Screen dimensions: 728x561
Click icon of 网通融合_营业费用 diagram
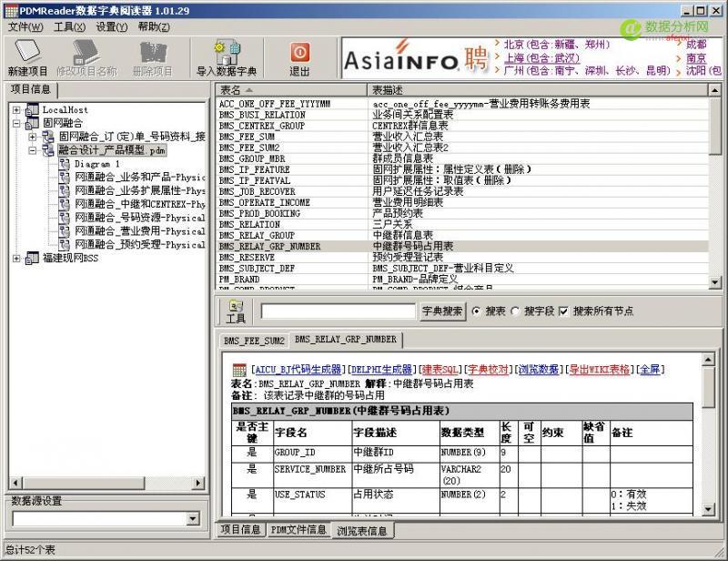(x=65, y=231)
